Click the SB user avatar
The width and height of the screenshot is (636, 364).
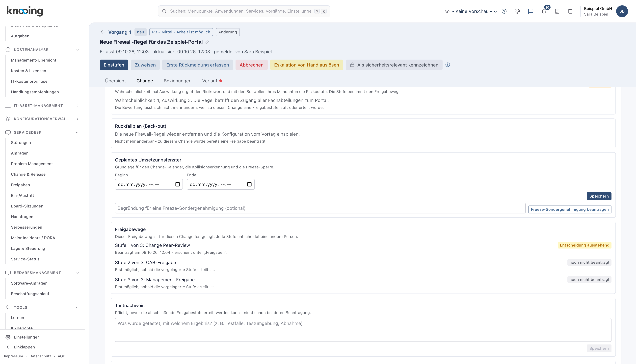622,11
